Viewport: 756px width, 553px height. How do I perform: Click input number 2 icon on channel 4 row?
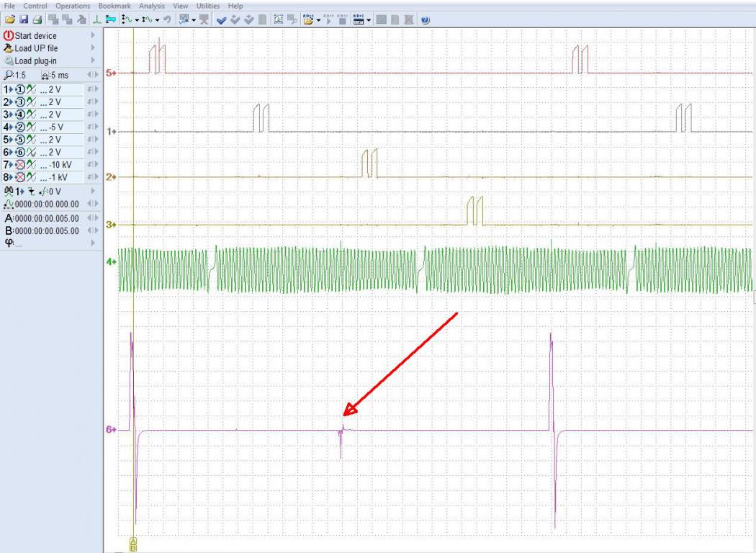pyautogui.click(x=19, y=127)
